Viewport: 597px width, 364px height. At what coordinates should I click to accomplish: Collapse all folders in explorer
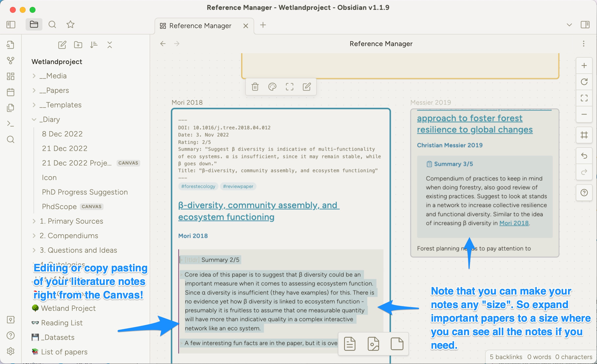pyautogui.click(x=110, y=45)
